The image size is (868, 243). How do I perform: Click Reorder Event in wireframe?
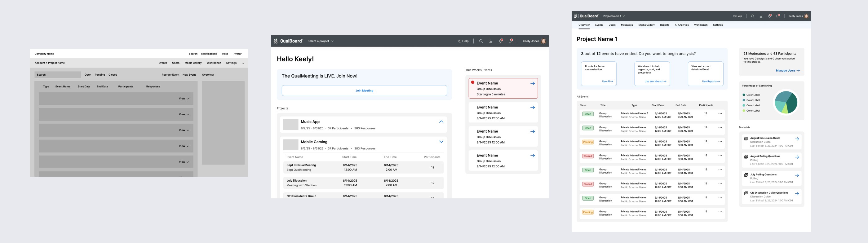click(170, 75)
